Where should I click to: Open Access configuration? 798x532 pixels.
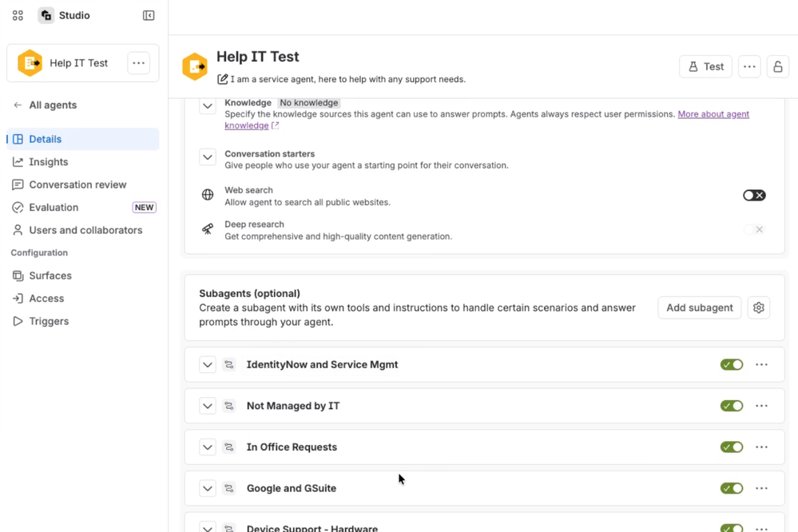pos(83,298)
